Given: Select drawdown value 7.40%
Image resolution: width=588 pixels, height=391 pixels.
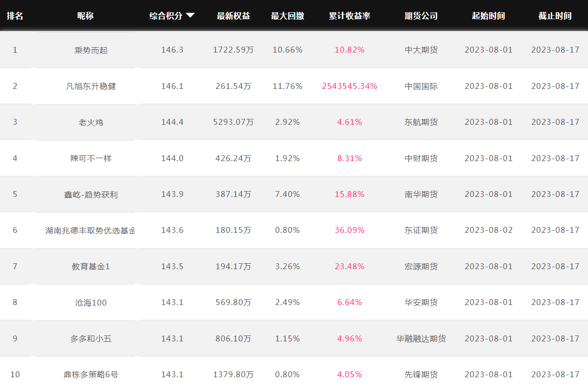Looking at the screenshot, I should (288, 194).
